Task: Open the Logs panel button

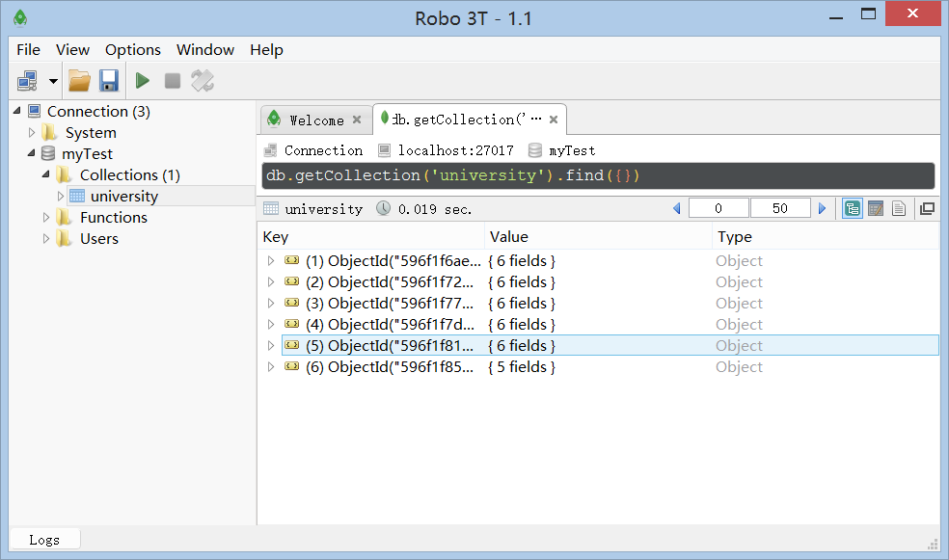Action: pyautogui.click(x=44, y=540)
